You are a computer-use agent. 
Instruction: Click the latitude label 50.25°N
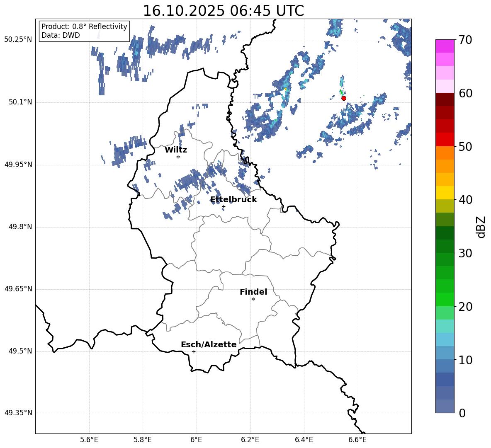[x=19, y=40]
